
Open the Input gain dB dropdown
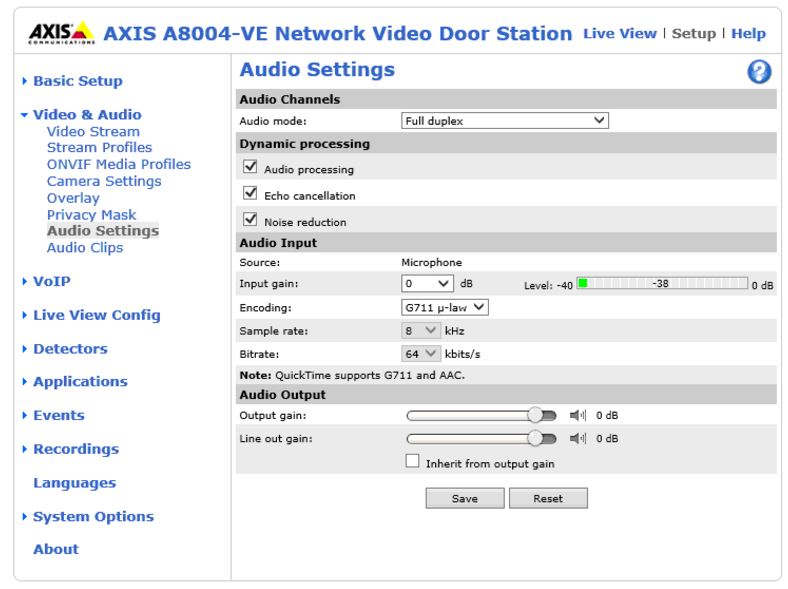(427, 285)
